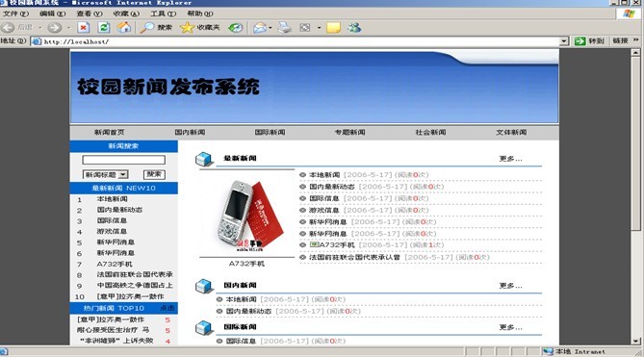Click the cube icon beside 最新新闻 heading

pos(204,159)
